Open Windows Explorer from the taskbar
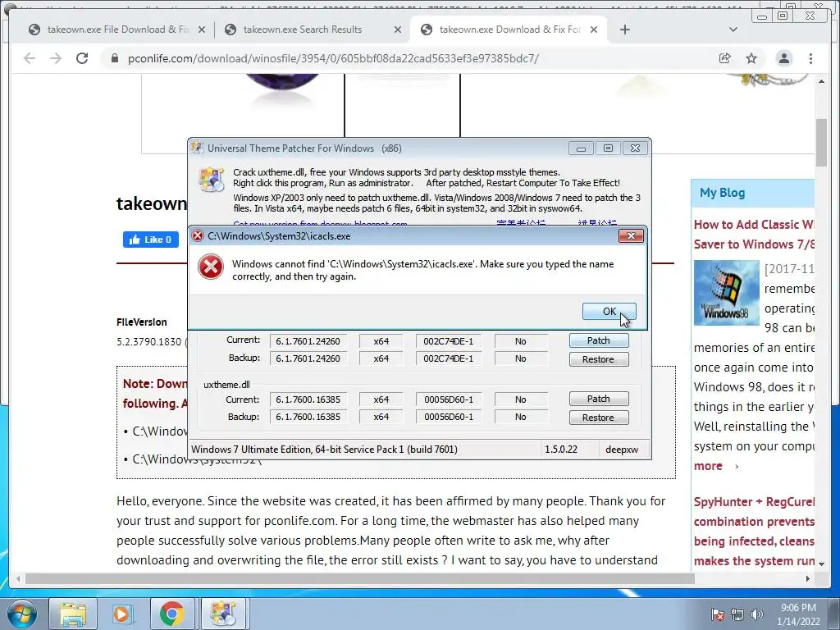This screenshot has width=840, height=630. (x=73, y=614)
